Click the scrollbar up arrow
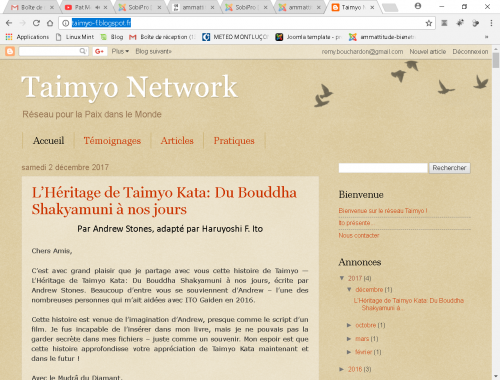500x380 pixels. (x=496, y=49)
